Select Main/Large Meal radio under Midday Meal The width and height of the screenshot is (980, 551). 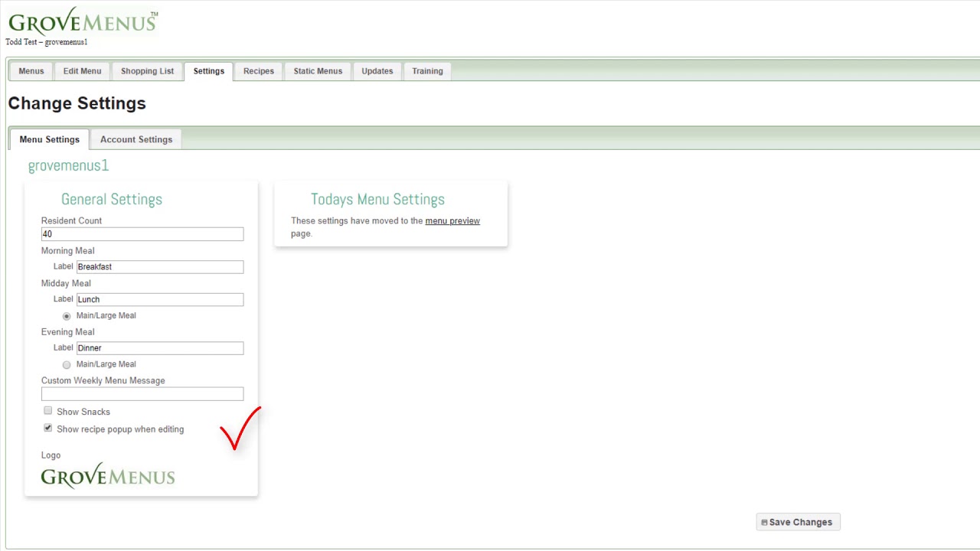pyautogui.click(x=67, y=316)
